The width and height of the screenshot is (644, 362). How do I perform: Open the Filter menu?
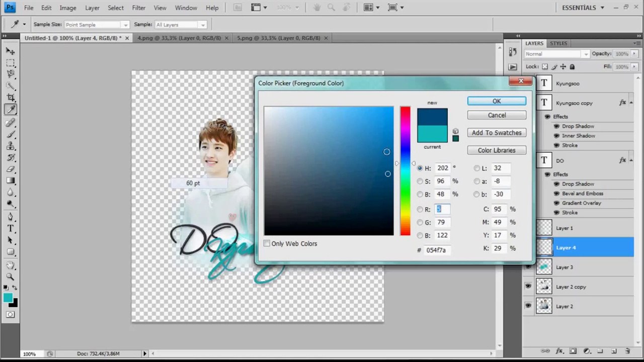[x=138, y=8]
